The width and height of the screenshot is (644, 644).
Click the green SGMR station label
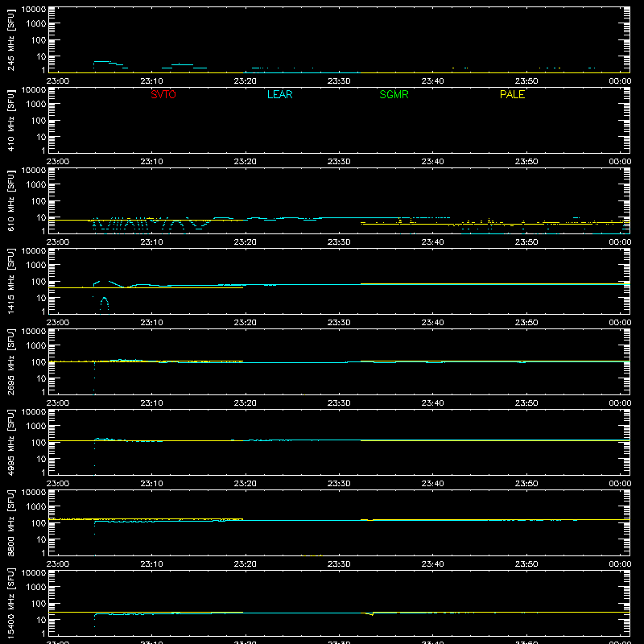click(x=394, y=94)
